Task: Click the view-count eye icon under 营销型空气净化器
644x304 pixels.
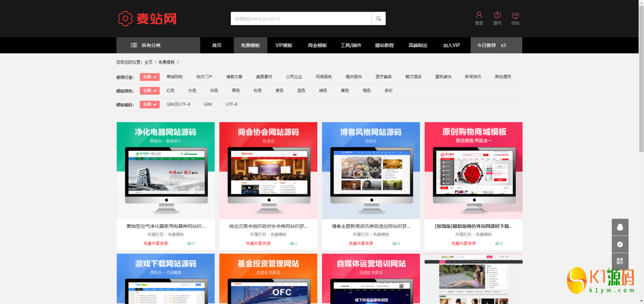Action: coord(189,244)
